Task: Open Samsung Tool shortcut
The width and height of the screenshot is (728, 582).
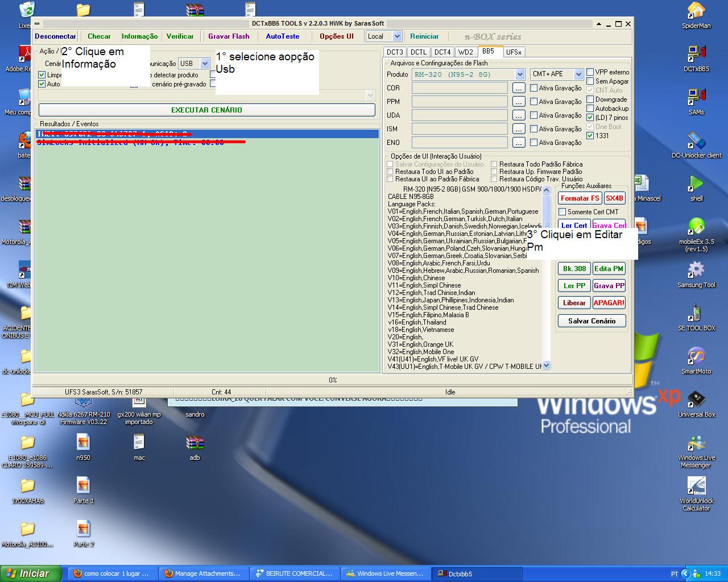Action: tap(696, 275)
